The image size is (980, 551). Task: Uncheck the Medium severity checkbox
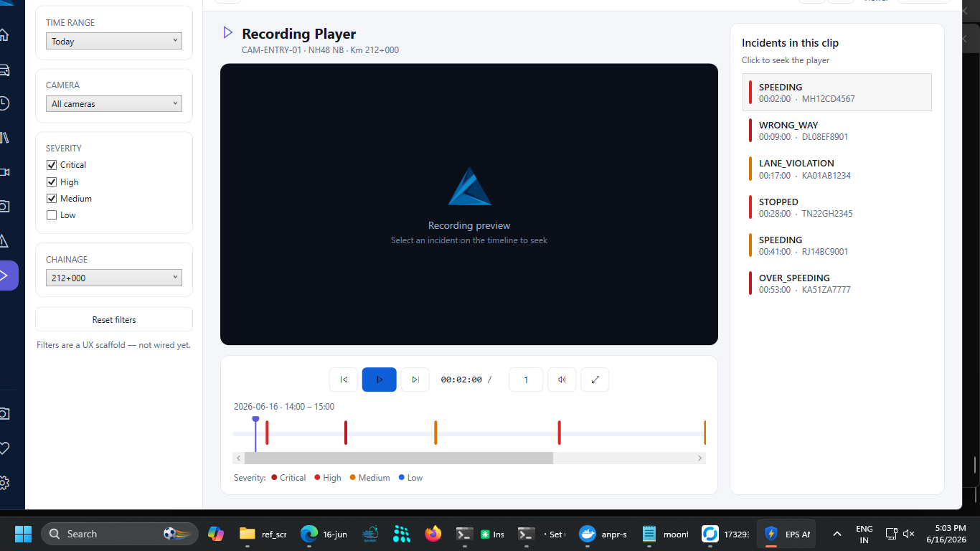[x=52, y=198]
